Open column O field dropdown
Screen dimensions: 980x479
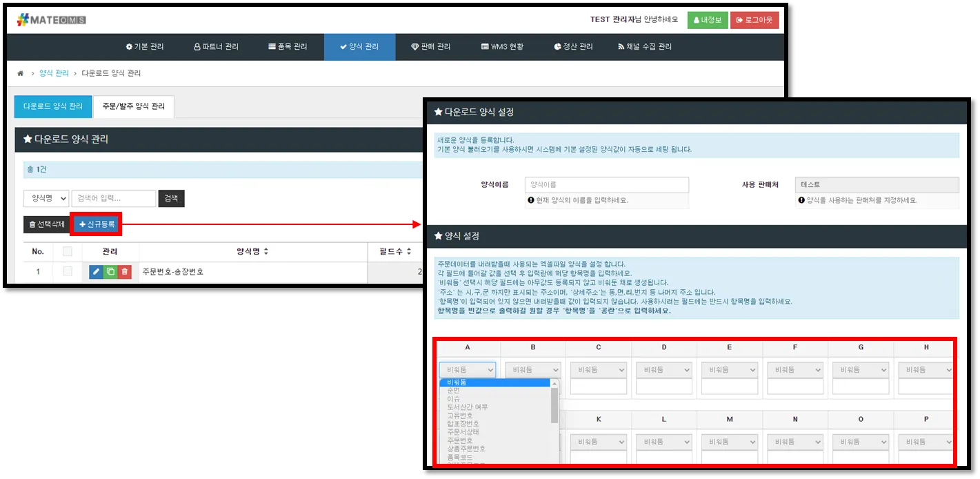[860, 442]
